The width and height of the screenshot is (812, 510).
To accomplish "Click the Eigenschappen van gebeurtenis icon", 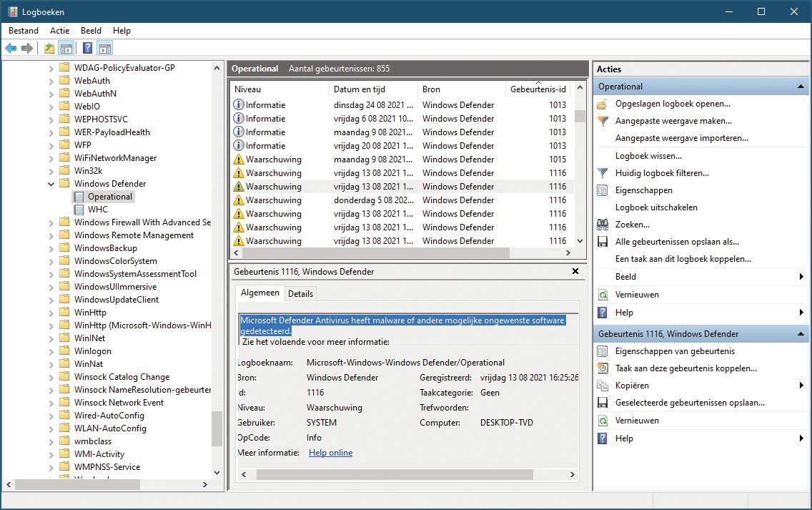I will click(603, 351).
